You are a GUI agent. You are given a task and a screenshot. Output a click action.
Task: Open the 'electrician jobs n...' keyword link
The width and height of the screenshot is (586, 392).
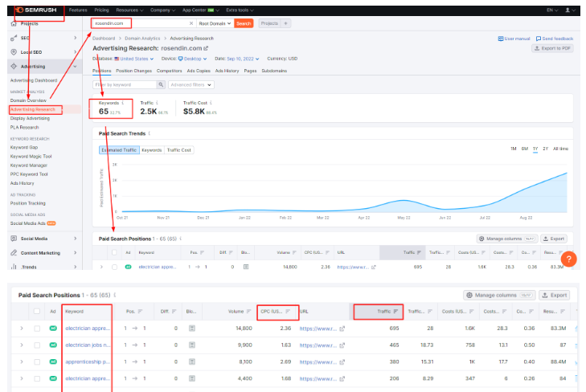(x=88, y=345)
